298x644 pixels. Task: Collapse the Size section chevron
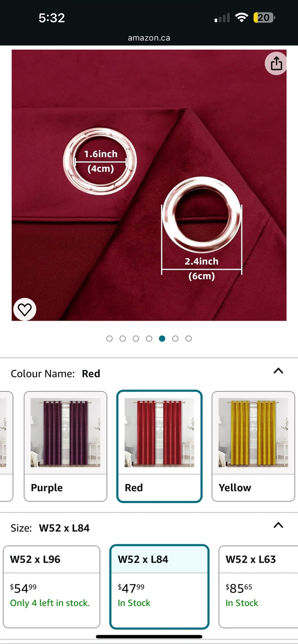pos(278,525)
